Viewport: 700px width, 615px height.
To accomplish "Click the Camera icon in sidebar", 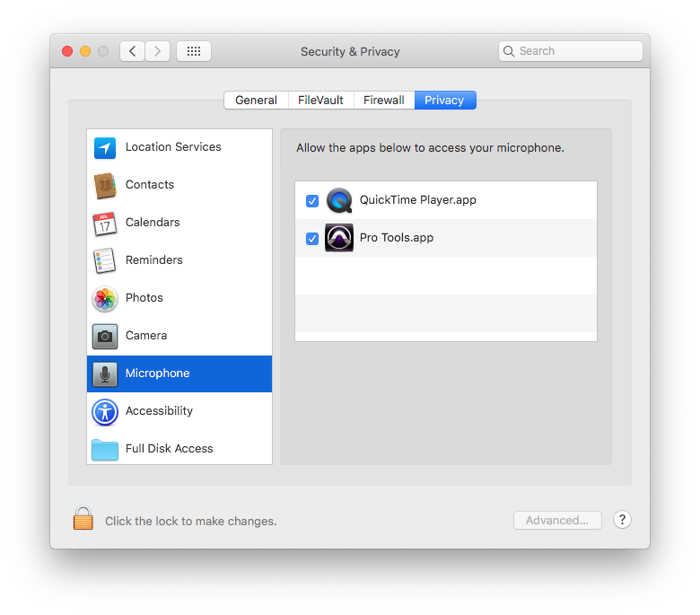I will pos(105,337).
